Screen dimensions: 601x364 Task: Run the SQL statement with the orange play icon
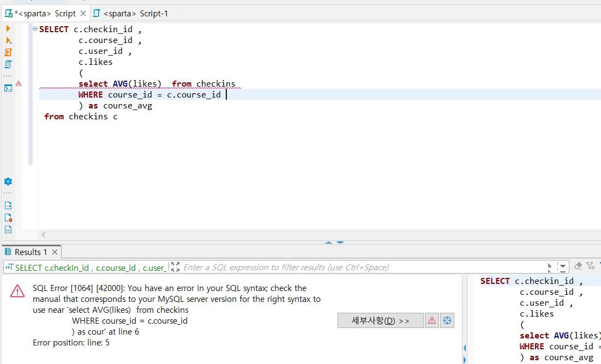(x=8, y=28)
